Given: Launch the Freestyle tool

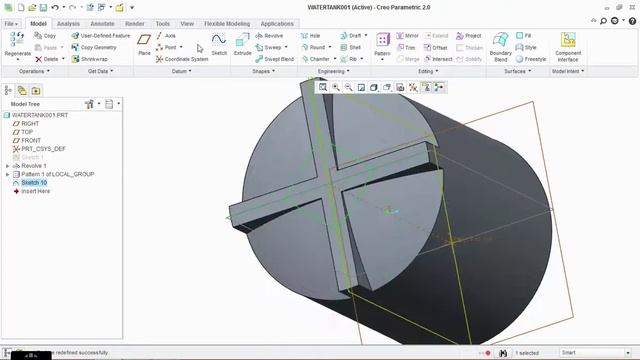Looking at the screenshot, I should click(531, 59).
